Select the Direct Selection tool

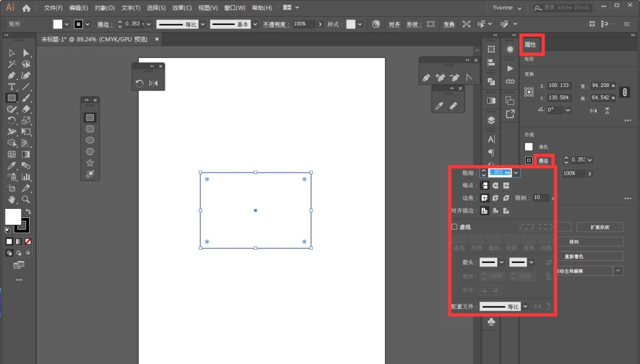(26, 53)
